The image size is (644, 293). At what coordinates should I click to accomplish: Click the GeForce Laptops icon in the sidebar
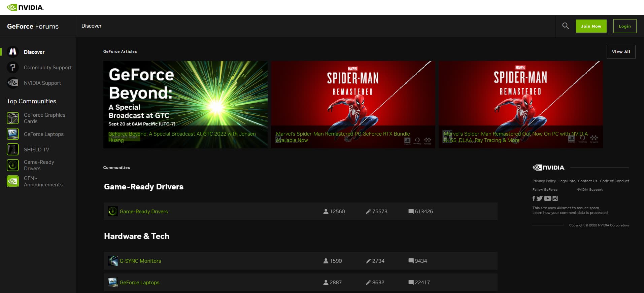13,134
